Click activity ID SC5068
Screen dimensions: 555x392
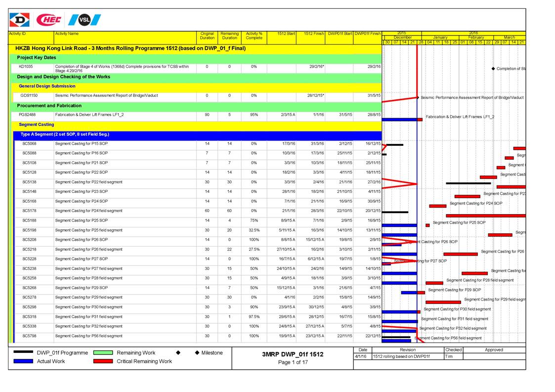29,144
